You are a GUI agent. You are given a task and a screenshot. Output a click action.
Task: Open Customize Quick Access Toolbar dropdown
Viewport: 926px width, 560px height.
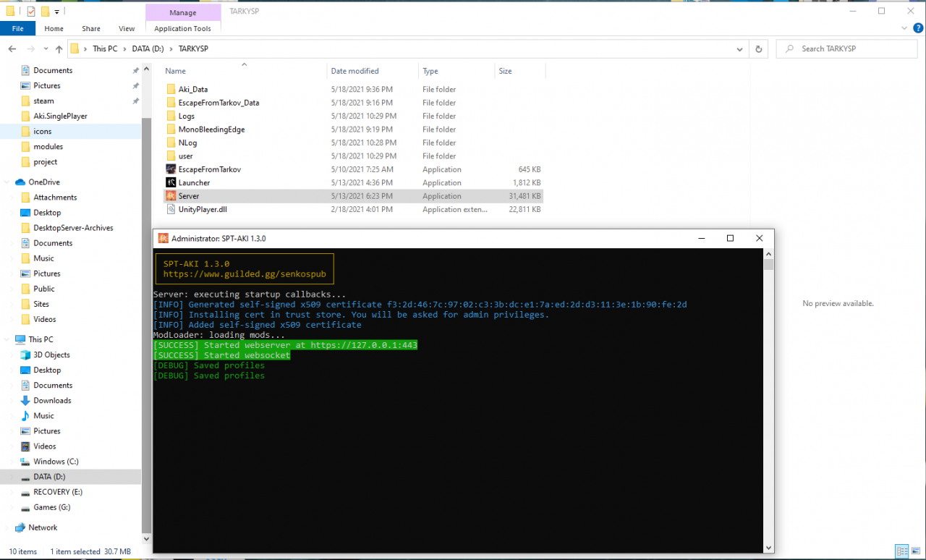pos(56,12)
